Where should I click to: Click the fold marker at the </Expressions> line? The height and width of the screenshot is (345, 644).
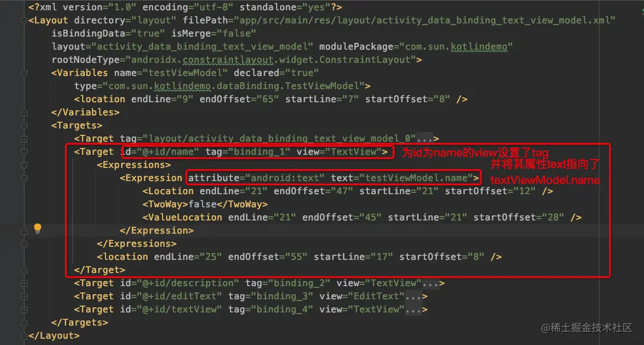tap(24, 244)
